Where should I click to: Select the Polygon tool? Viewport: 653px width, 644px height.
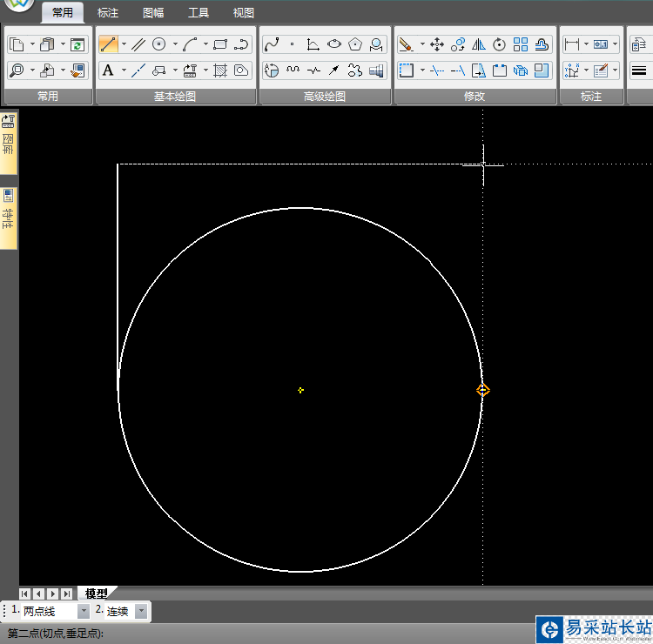tap(355, 44)
